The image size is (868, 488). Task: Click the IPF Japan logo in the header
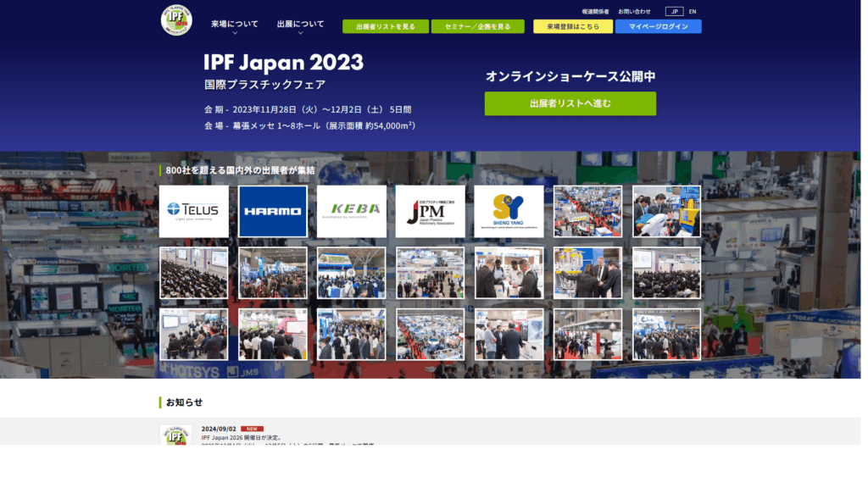coord(176,19)
